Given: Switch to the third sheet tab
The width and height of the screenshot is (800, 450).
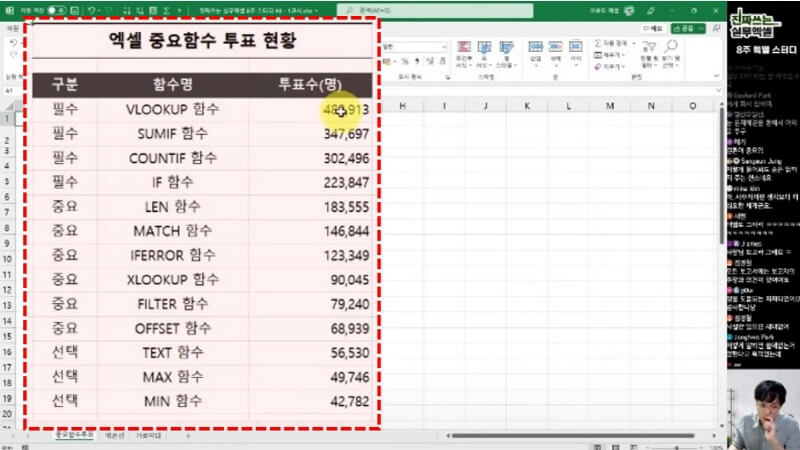Looking at the screenshot, I should [148, 435].
